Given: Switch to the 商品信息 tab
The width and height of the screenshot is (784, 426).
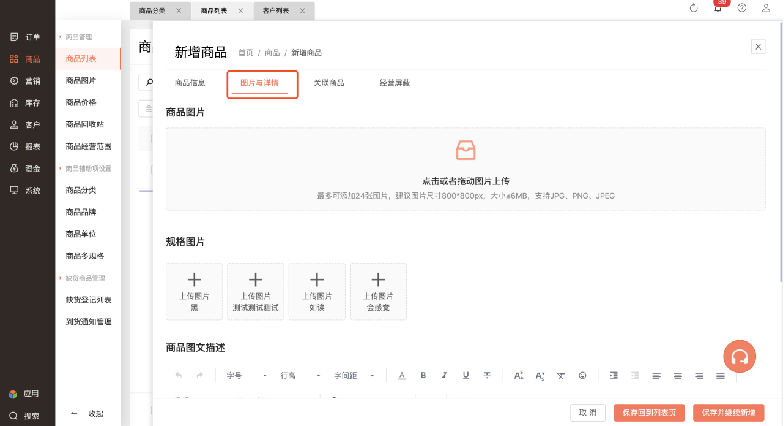Looking at the screenshot, I should [190, 83].
